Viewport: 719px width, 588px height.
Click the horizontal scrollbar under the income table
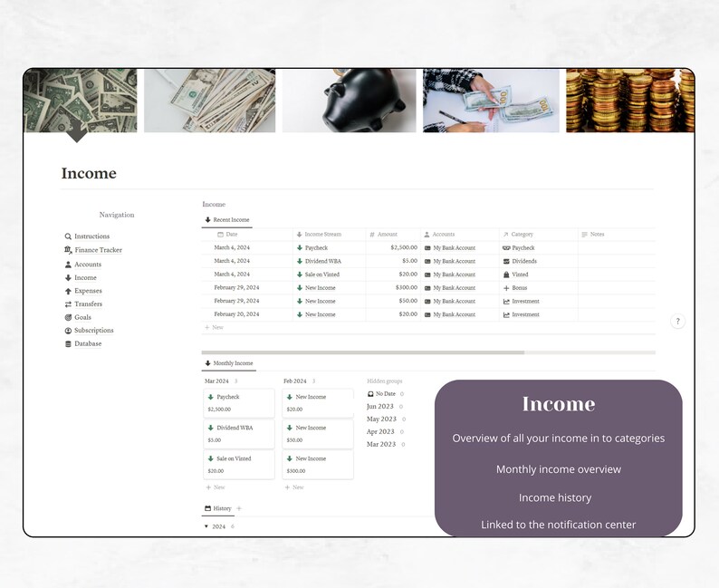[363, 352]
